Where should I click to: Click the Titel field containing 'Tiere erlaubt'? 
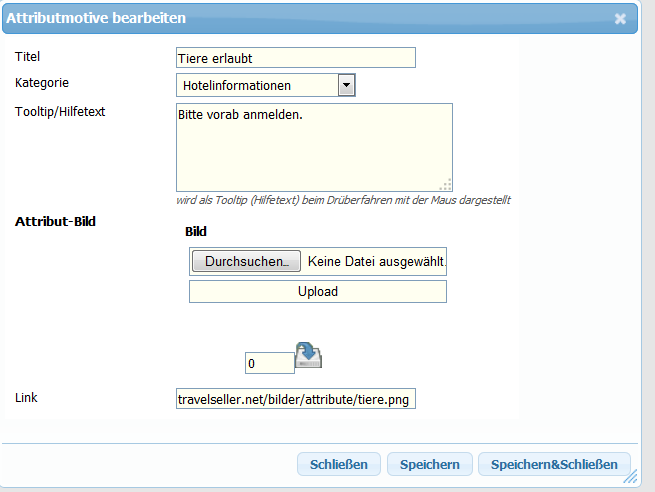coord(295,58)
